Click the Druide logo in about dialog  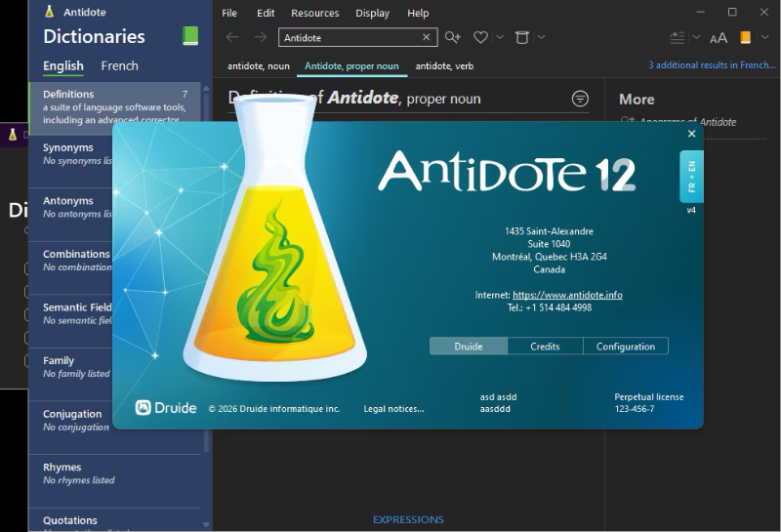coord(166,407)
